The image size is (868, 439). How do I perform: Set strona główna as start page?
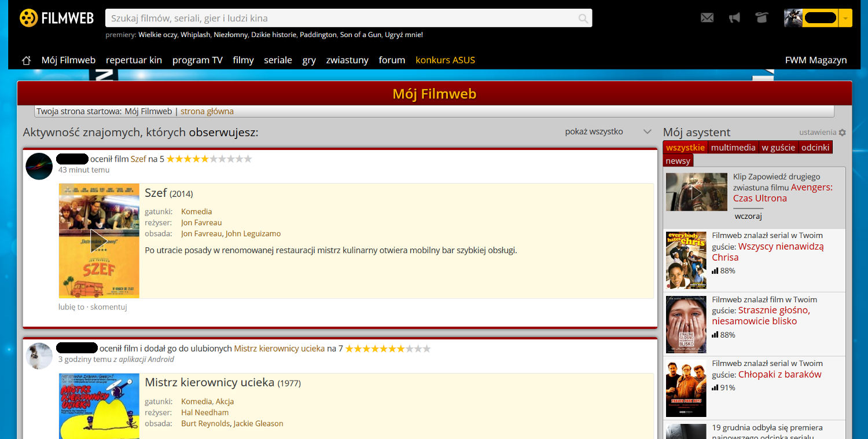(x=207, y=111)
